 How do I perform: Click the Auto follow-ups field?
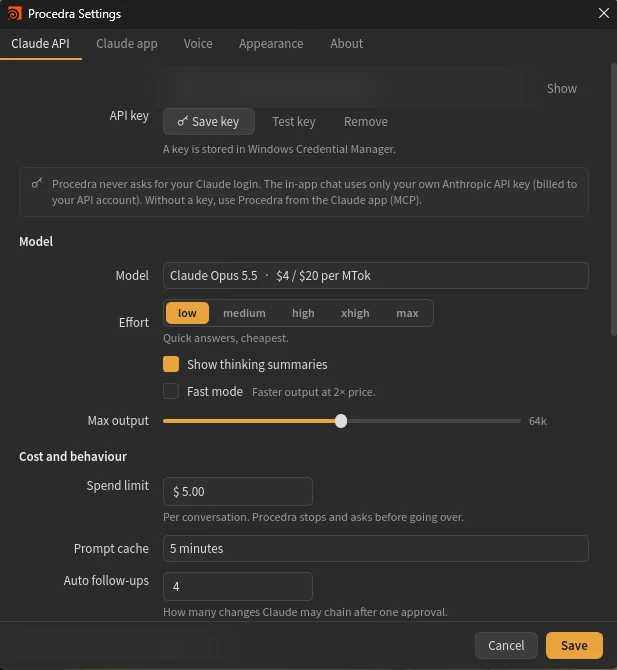(238, 586)
